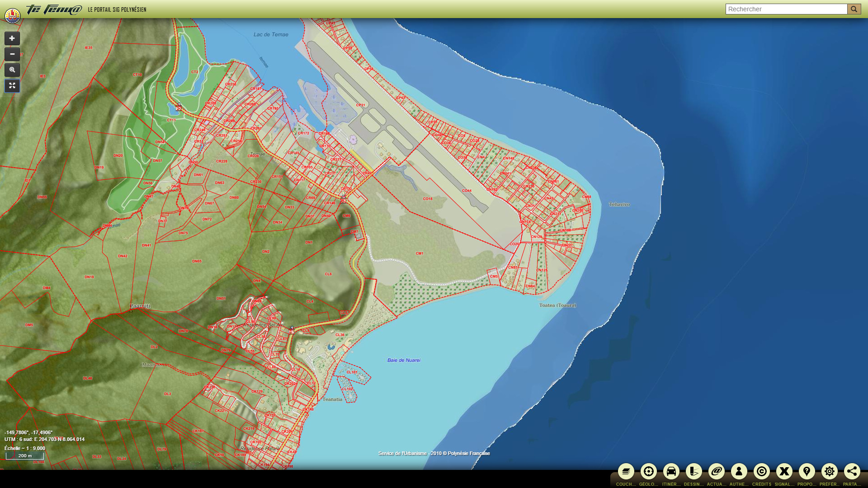Click the Polynesian emblem icon at top left
The image size is (868, 488).
coord(12,16)
